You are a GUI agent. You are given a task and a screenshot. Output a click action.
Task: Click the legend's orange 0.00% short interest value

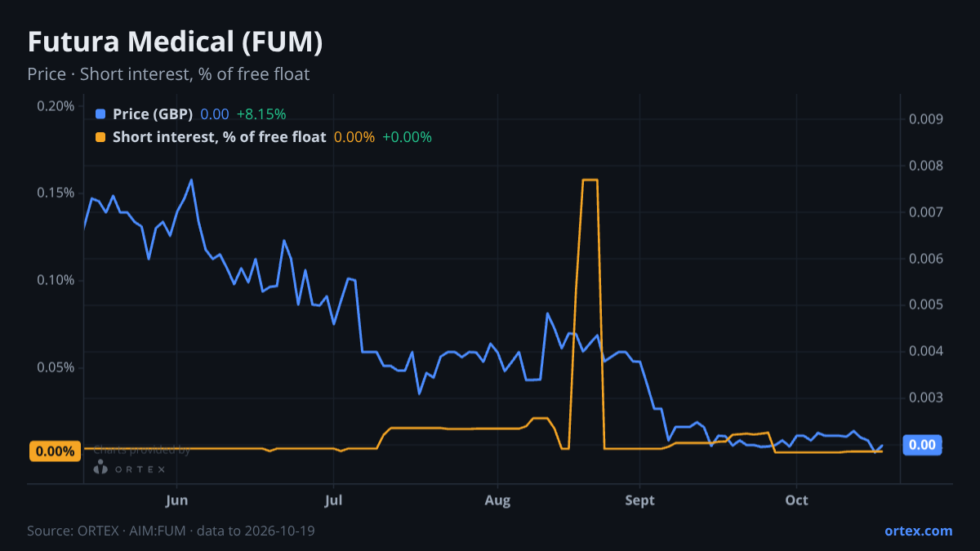[354, 137]
